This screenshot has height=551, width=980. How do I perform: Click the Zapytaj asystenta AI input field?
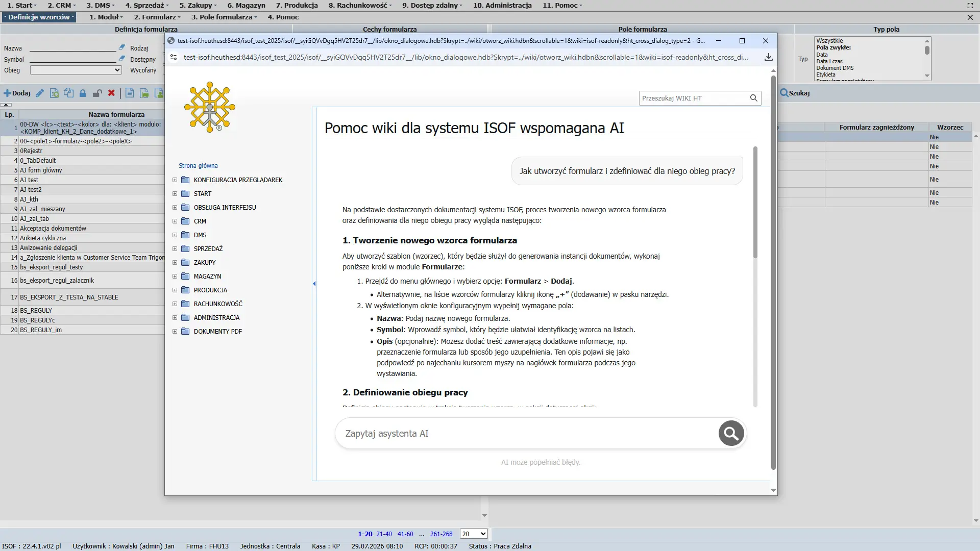point(528,434)
